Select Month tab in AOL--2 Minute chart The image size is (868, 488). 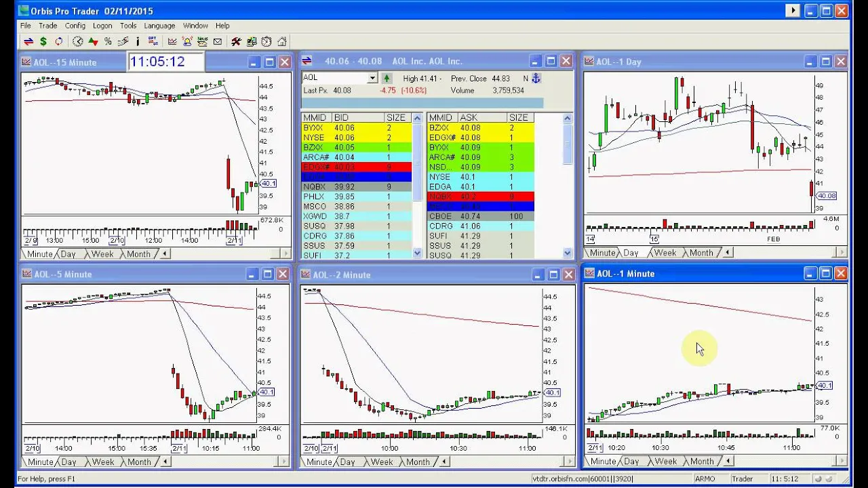[418, 462]
